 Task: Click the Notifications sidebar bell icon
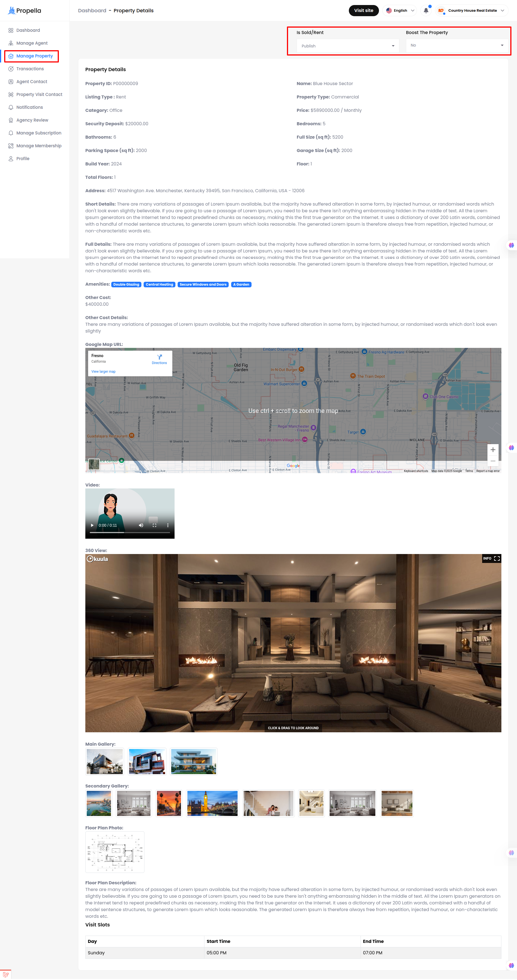(11, 107)
